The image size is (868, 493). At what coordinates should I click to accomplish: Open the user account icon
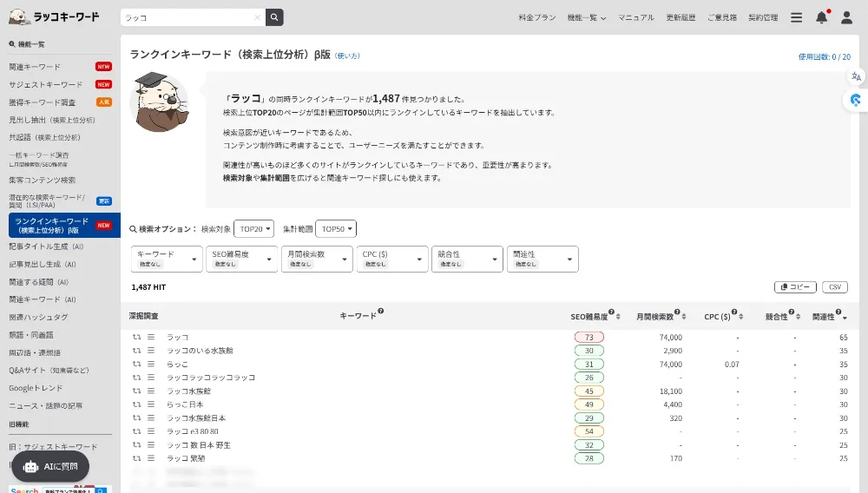point(846,17)
